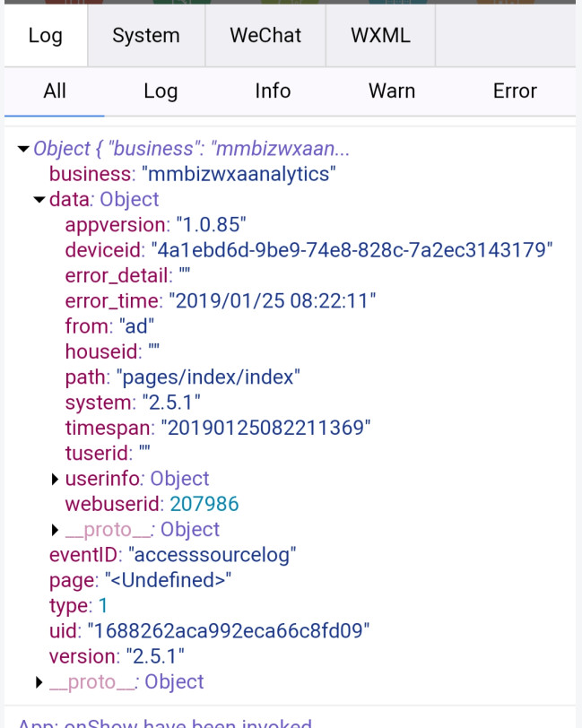Expand the inner __proto__ Object arrow
Viewport: 582px width, 728px height.
(x=55, y=530)
